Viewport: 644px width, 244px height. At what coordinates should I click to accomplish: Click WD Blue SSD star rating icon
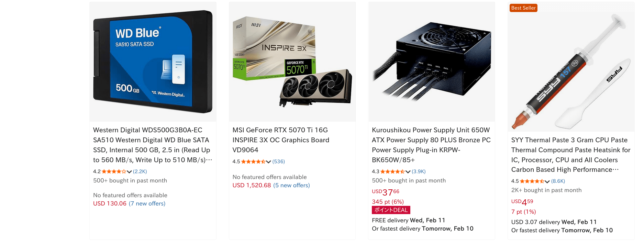[x=114, y=171]
